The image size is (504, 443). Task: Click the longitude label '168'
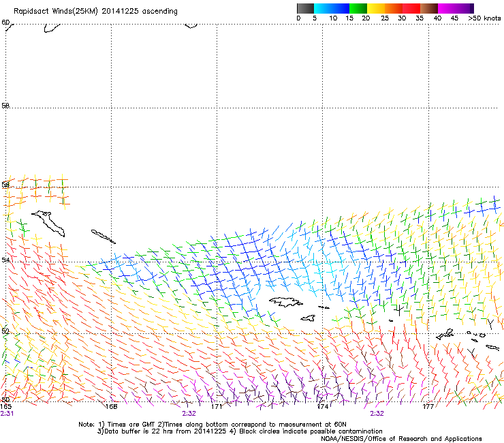click(112, 406)
